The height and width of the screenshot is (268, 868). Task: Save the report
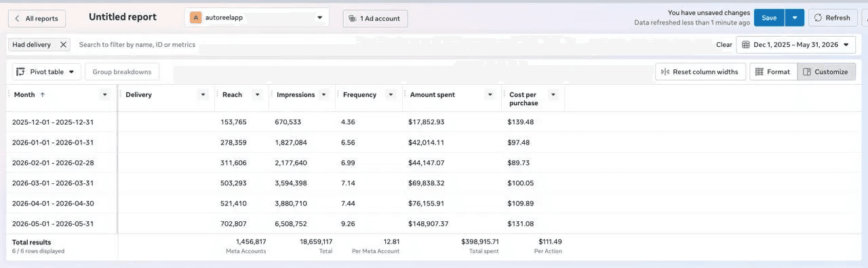click(769, 18)
